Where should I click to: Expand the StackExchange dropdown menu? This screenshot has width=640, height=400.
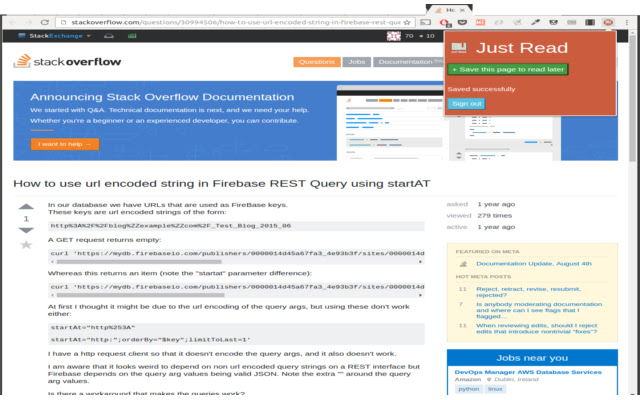54,36
